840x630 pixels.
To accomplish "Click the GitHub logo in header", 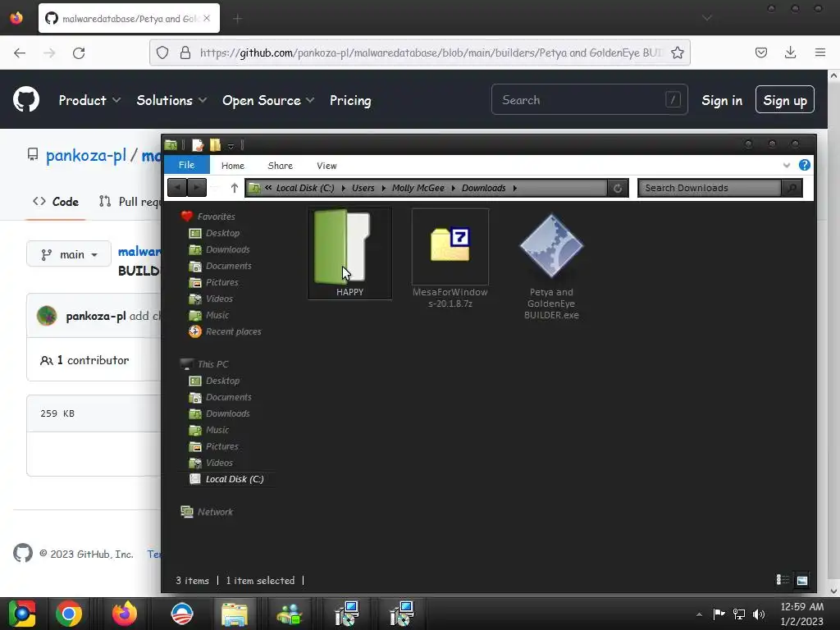I will tap(26, 100).
